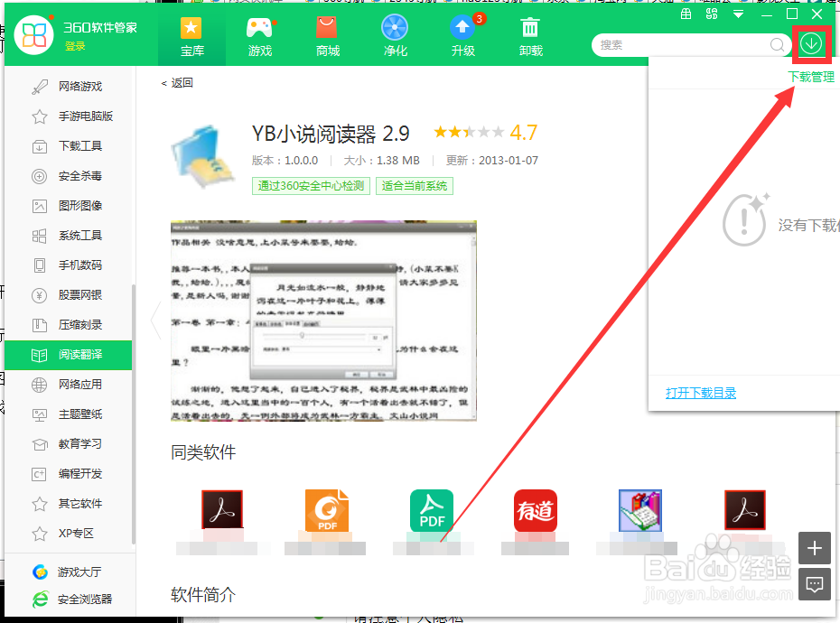
Task: Click the 4.7 star rating
Action: (485, 133)
